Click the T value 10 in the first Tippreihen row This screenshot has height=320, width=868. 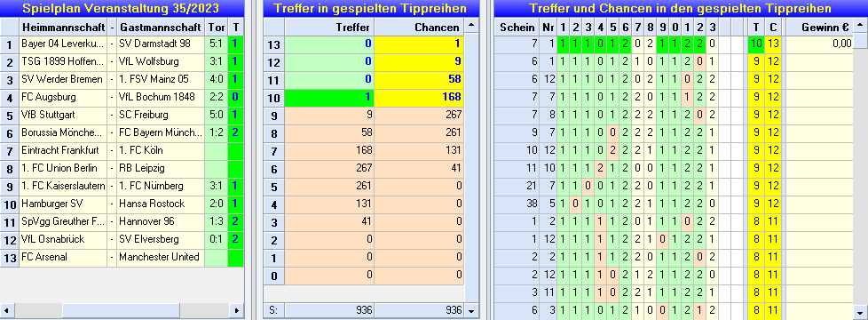(x=756, y=44)
